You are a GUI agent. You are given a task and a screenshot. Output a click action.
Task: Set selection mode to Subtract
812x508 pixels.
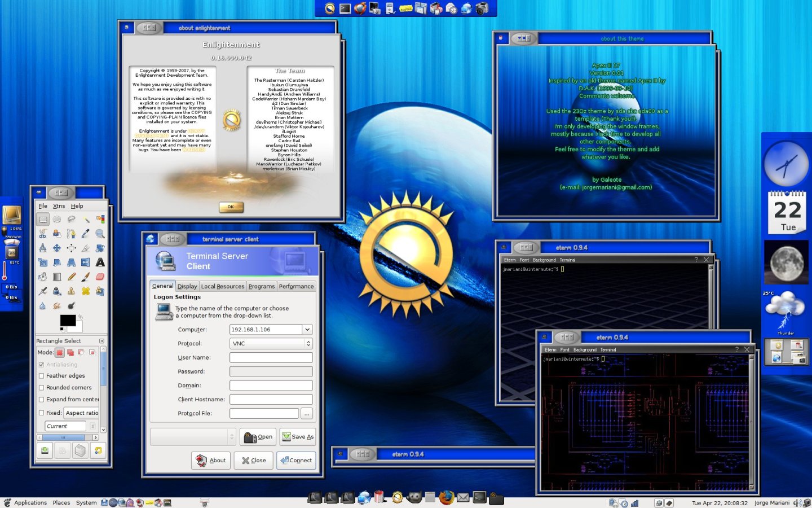[81, 352]
